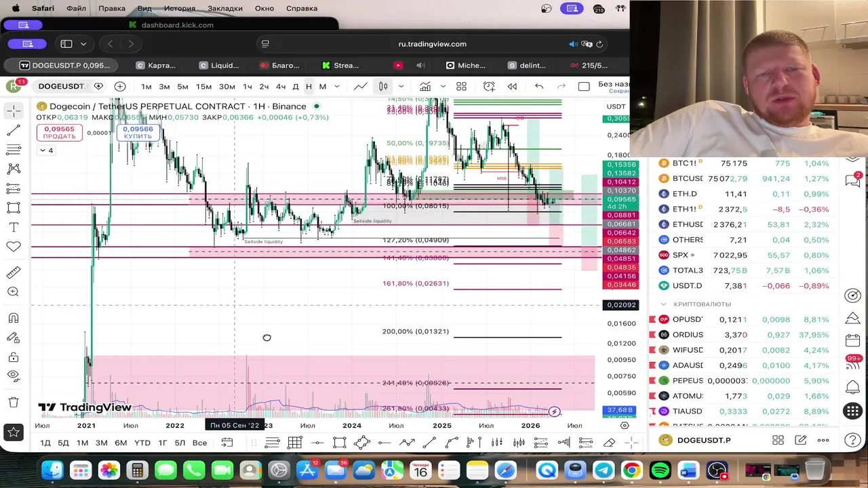Screen dimensions: 868x488
Task: Set chart range to 1Д
Action: pyautogui.click(x=45, y=443)
